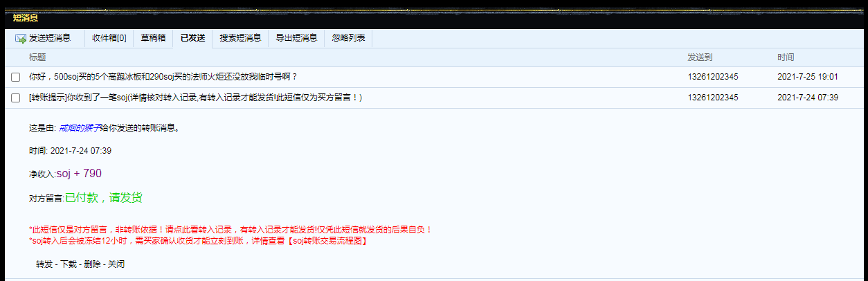Delete the message using 删除

[92, 264]
